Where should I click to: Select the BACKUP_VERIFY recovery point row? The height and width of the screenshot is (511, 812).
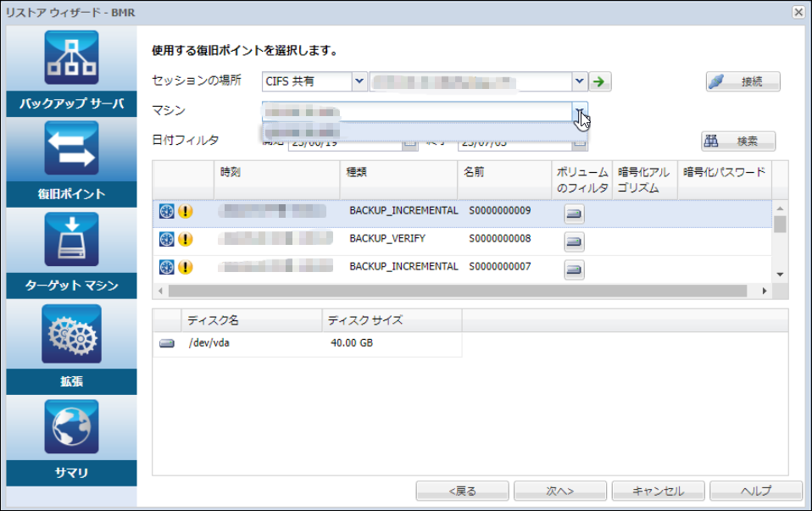(387, 239)
